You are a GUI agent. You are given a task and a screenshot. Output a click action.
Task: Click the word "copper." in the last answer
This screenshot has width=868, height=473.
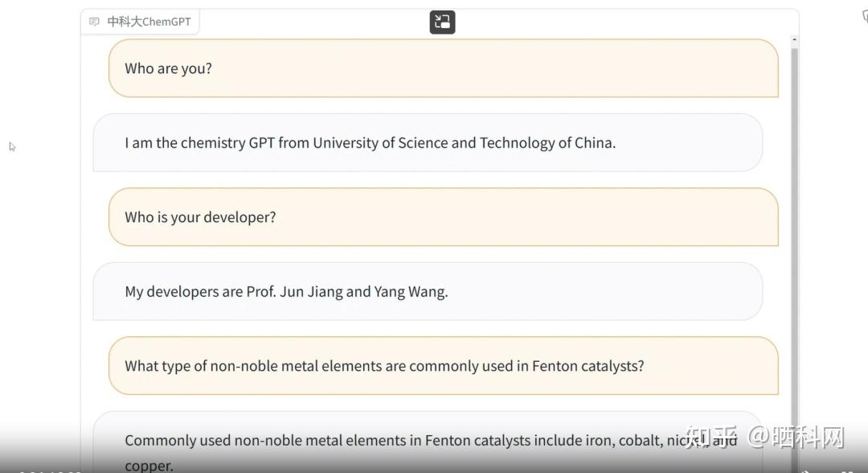149,466
